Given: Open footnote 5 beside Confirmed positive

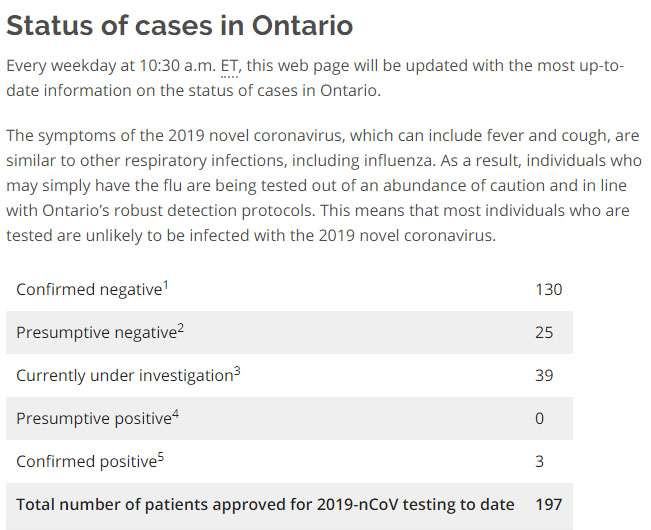Looking at the screenshot, I should [x=162, y=457].
